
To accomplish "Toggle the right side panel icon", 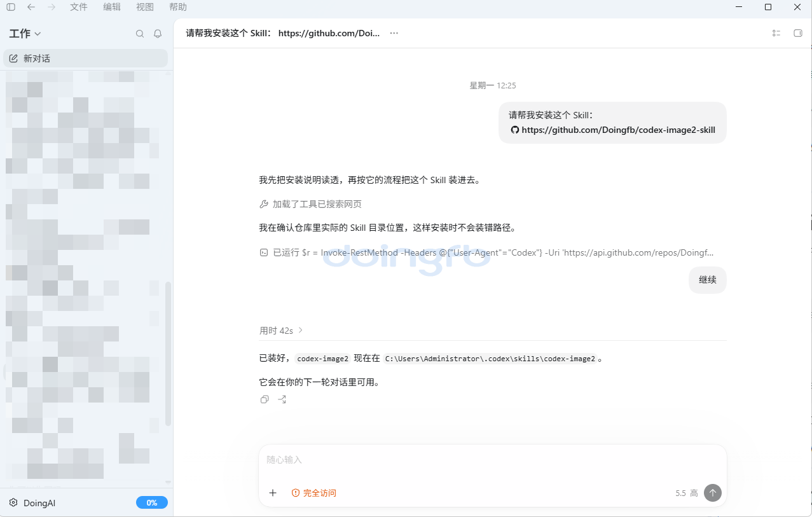I will pyautogui.click(x=798, y=33).
